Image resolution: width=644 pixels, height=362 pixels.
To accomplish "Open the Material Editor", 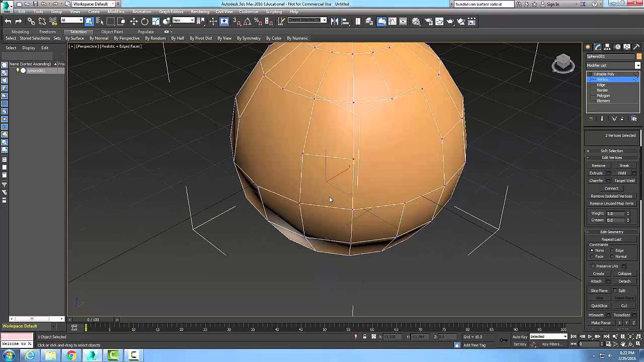I will pyautogui.click(x=416, y=21).
